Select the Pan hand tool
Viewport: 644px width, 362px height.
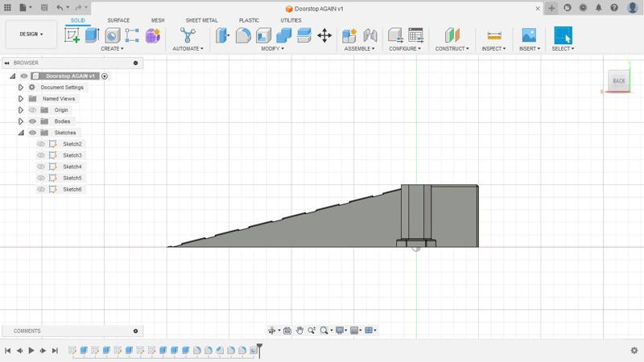coord(299,331)
